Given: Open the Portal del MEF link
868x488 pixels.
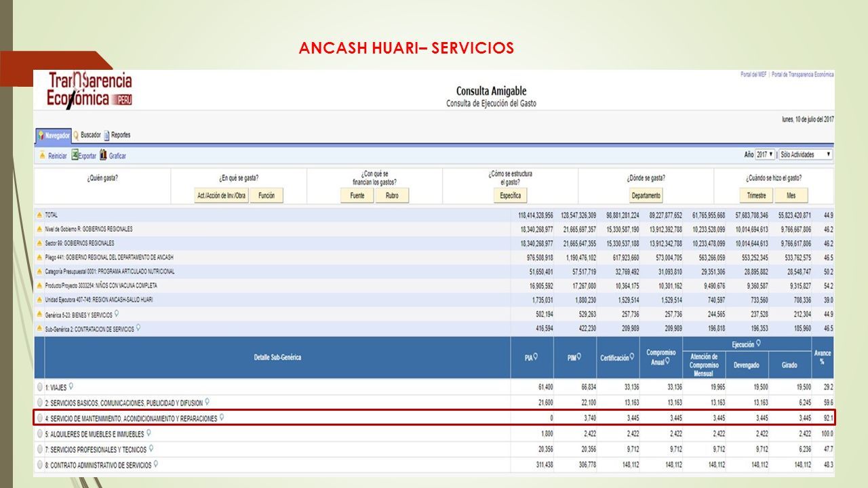Looking at the screenshot, I should click(754, 75).
